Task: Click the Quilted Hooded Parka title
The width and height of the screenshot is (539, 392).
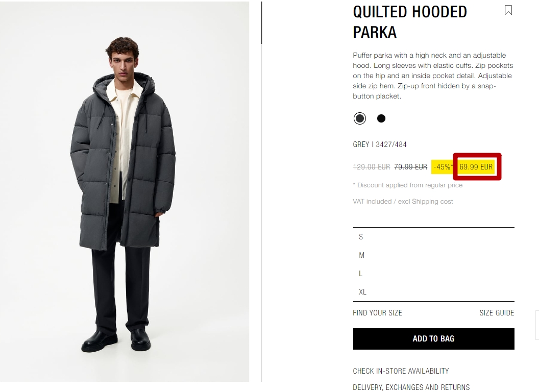Action: 410,22
